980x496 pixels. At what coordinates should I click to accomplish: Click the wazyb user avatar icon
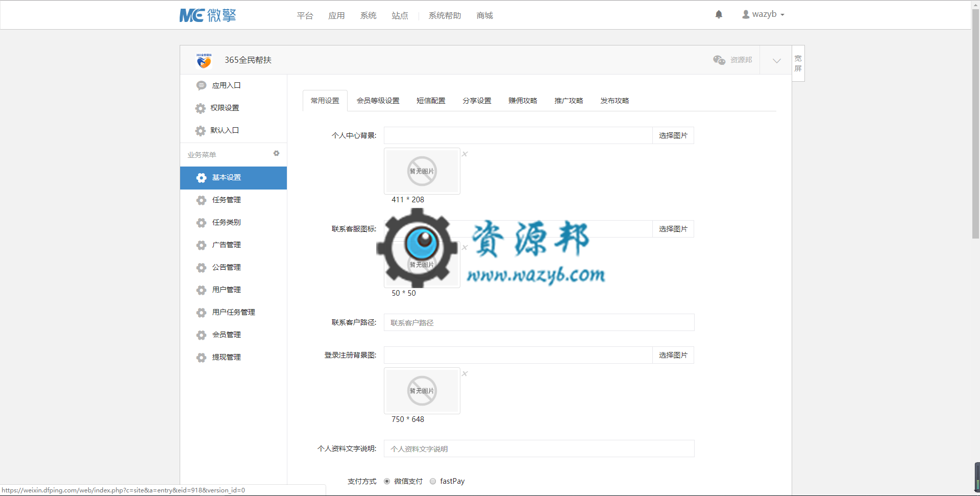pyautogui.click(x=746, y=14)
